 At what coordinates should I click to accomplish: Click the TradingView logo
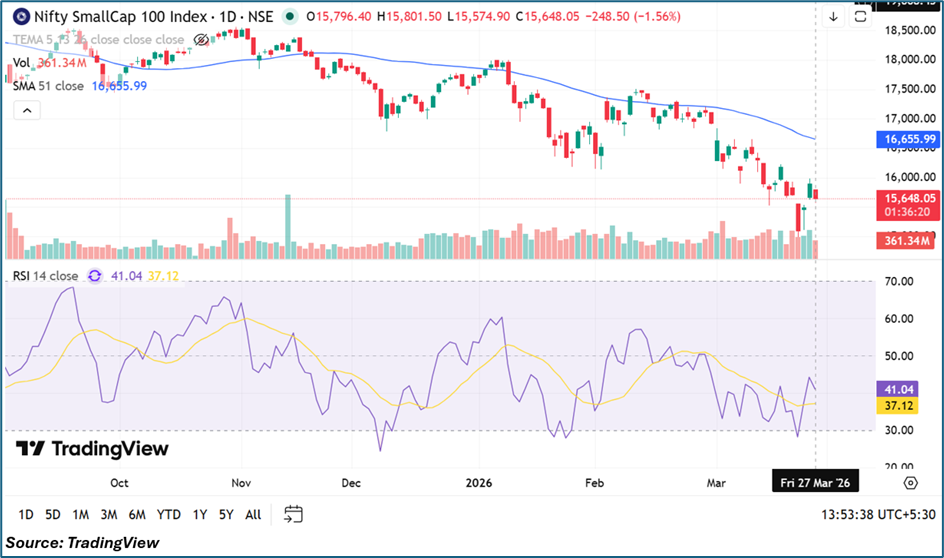[x=92, y=449]
